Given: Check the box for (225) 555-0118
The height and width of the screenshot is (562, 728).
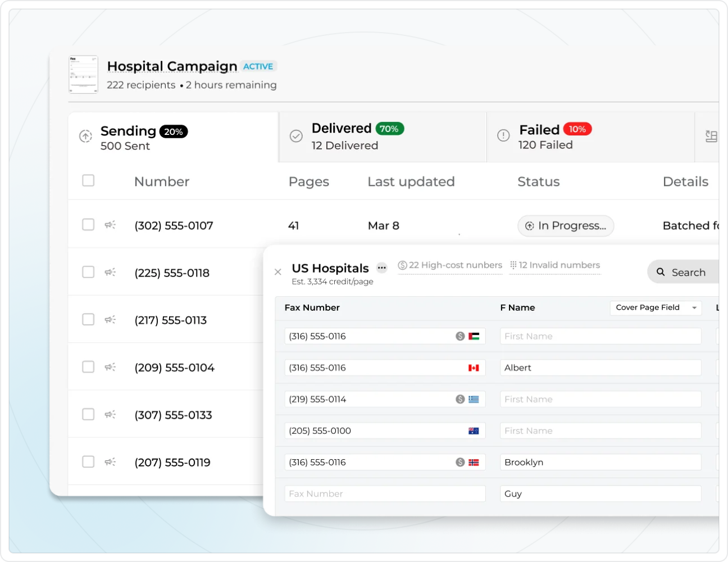Looking at the screenshot, I should 88,272.
